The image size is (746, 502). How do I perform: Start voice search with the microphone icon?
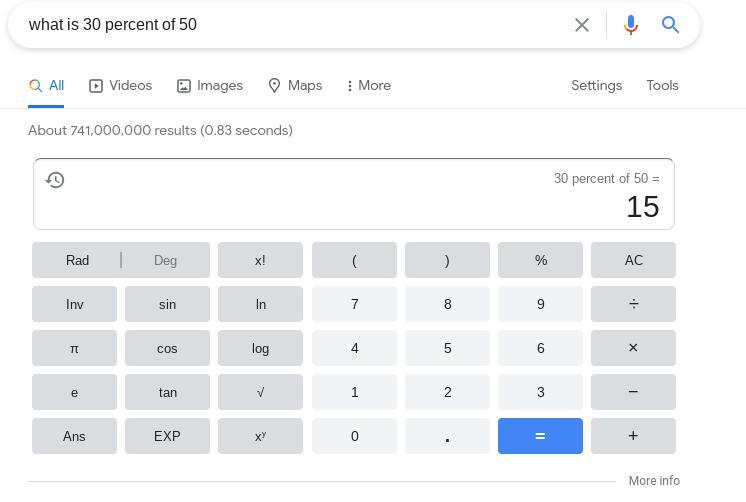630,25
